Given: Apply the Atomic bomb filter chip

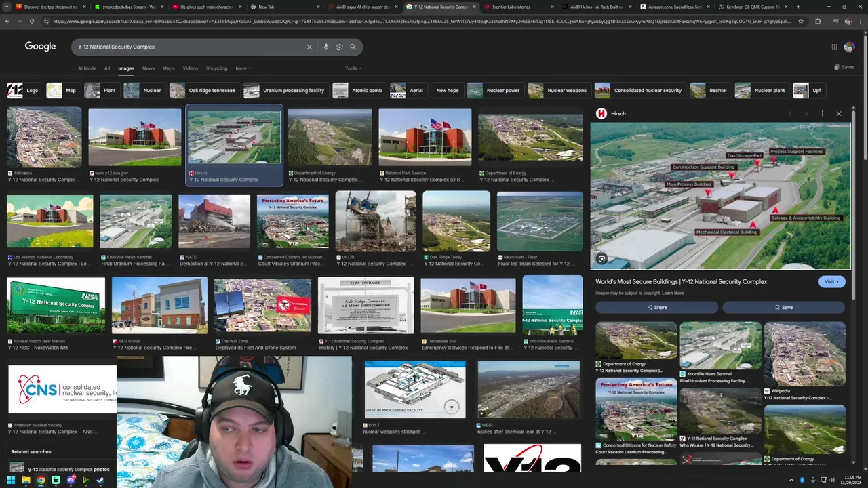Looking at the screenshot, I should (359, 90).
